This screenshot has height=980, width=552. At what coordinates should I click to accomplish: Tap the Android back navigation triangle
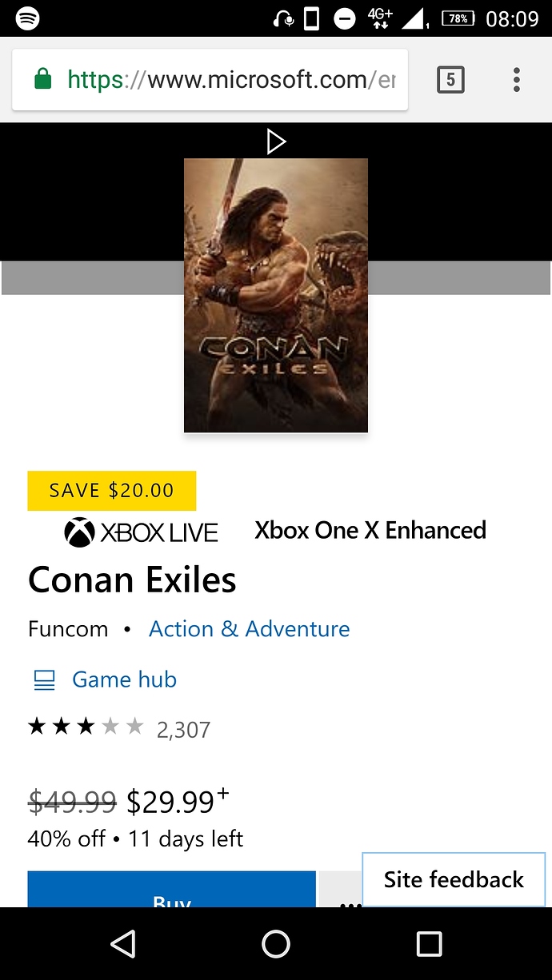[122, 944]
